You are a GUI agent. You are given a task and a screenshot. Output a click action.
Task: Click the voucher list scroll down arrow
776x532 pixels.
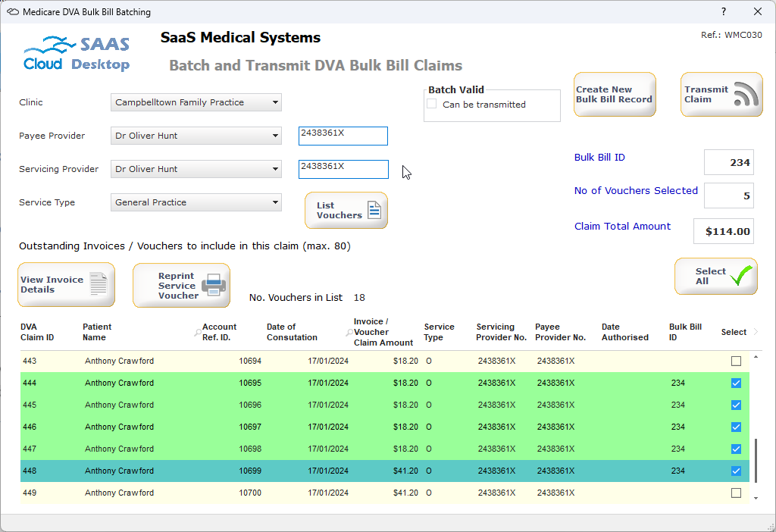(756, 499)
